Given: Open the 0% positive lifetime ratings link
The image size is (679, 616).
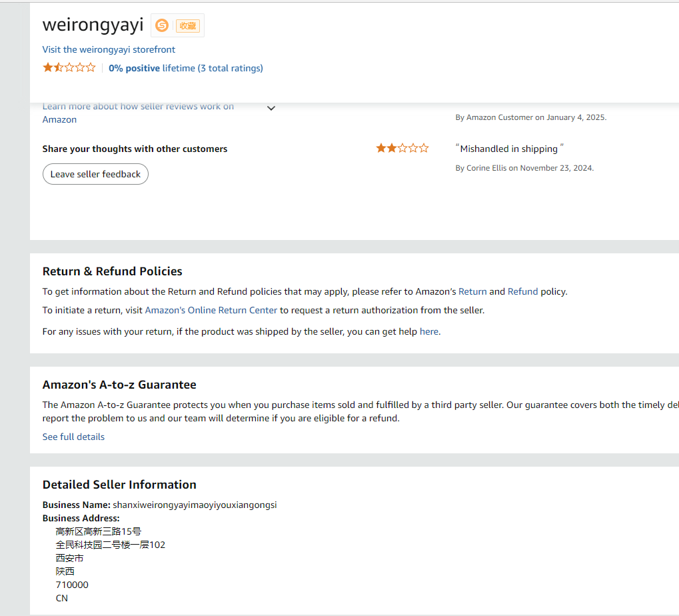Looking at the screenshot, I should click(x=185, y=68).
